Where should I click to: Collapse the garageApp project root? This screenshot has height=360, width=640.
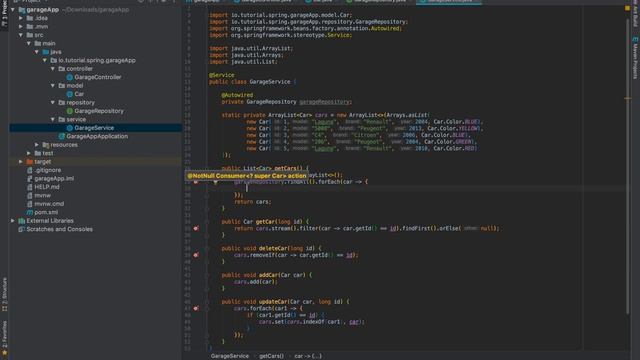coord(13,10)
